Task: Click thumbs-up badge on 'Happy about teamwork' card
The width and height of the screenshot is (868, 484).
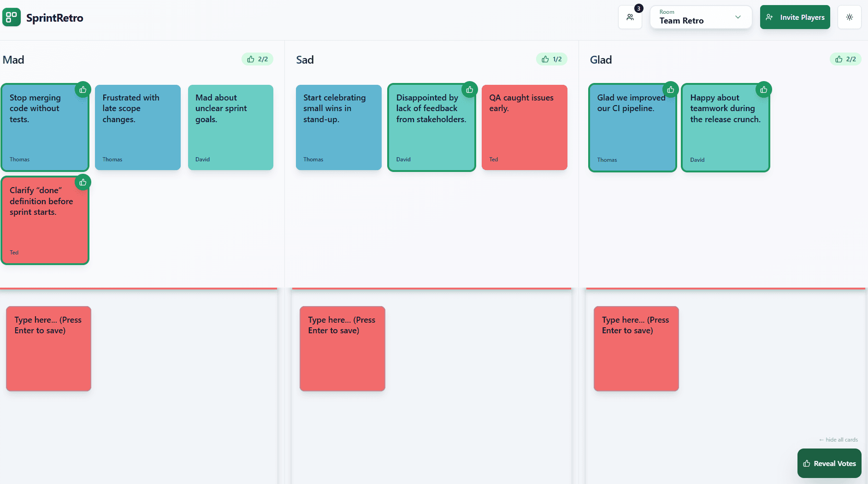Action: tap(763, 90)
